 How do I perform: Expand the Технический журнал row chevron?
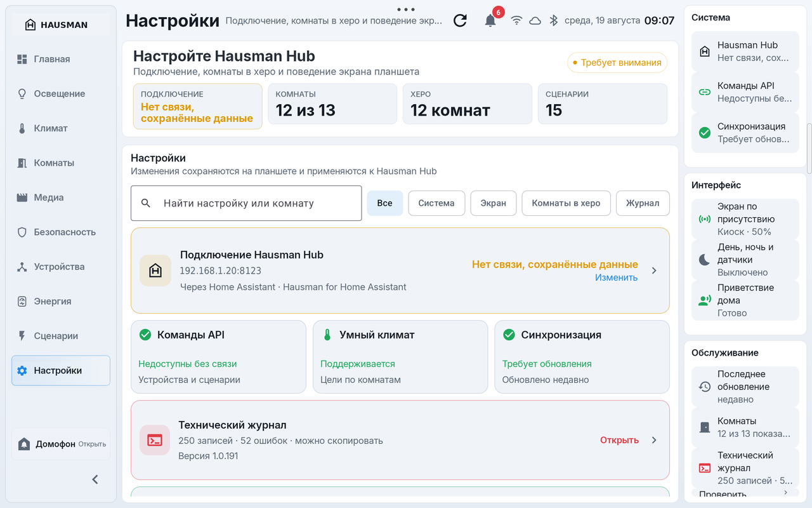click(654, 440)
